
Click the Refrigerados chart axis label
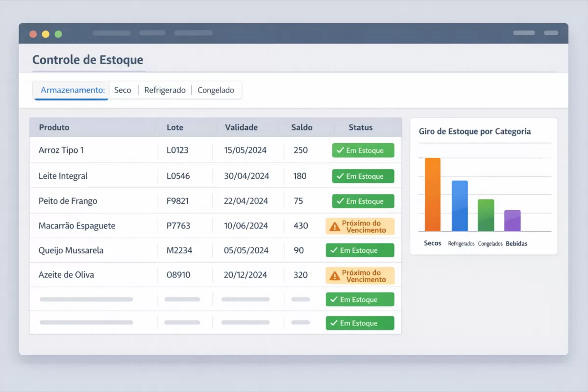click(x=461, y=244)
